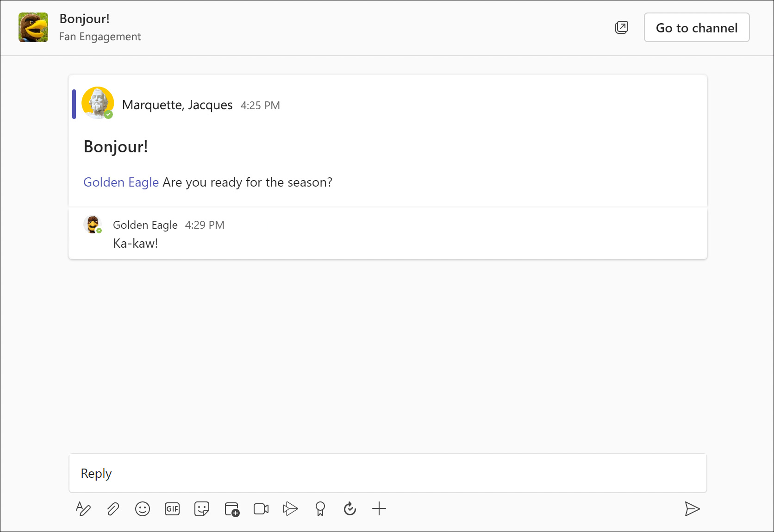Open the text Format options icon
Viewport: 774px width, 532px height.
(x=83, y=509)
